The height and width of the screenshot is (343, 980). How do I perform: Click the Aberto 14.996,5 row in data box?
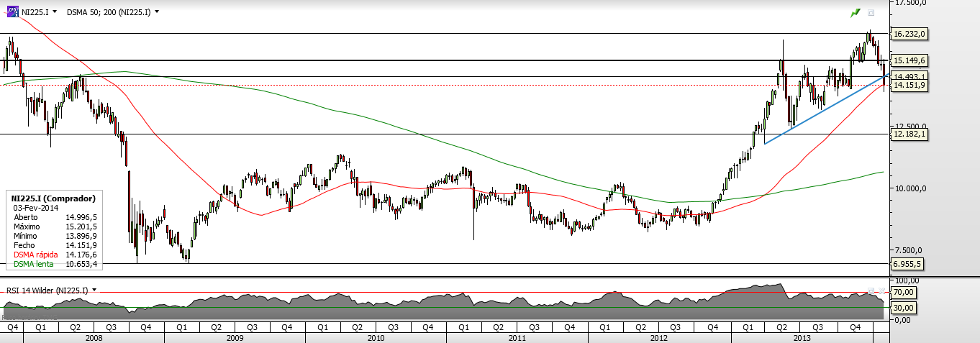pos(55,216)
